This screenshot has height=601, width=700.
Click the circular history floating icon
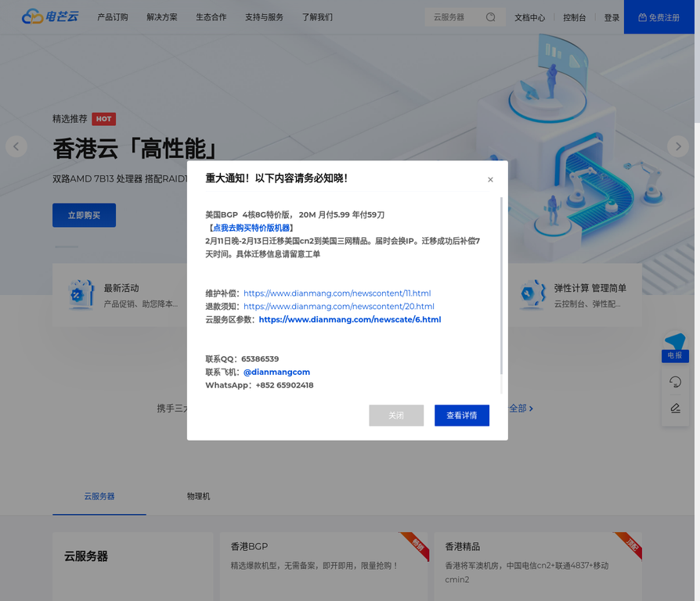point(674,381)
